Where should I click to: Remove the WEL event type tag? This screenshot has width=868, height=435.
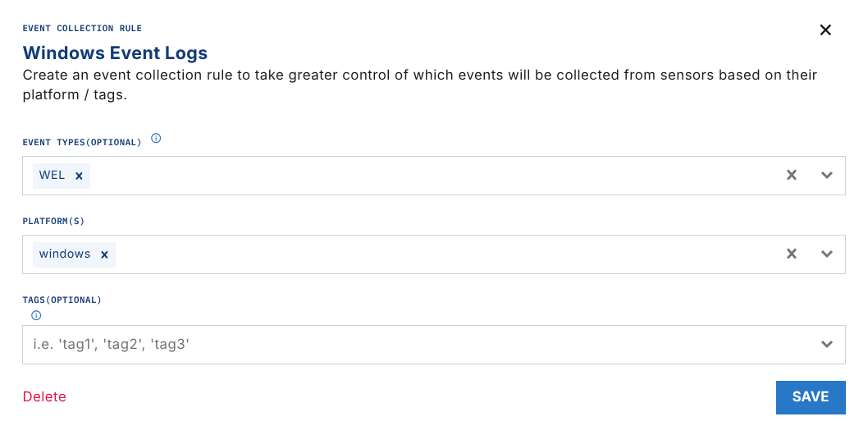[79, 176]
